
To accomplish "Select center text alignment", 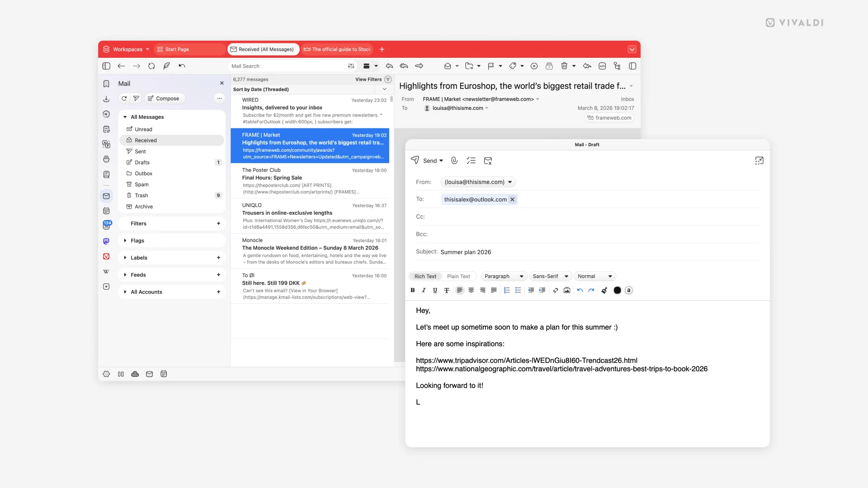I will click(x=471, y=291).
